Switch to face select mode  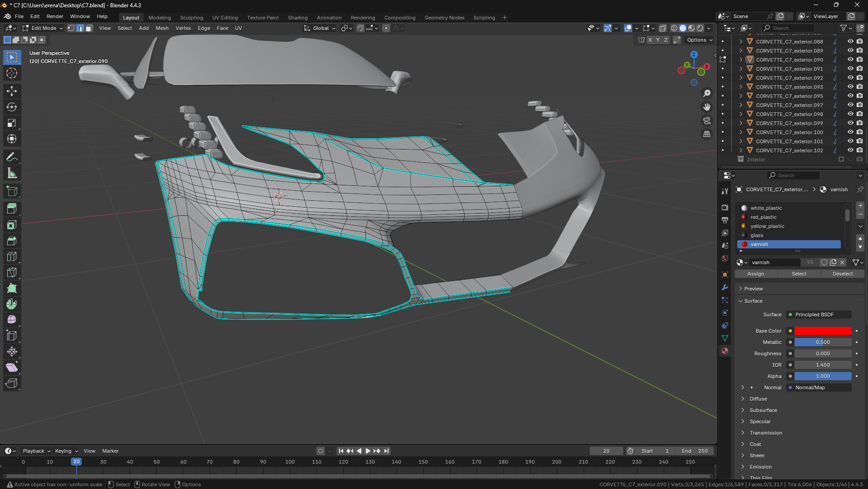tap(89, 28)
